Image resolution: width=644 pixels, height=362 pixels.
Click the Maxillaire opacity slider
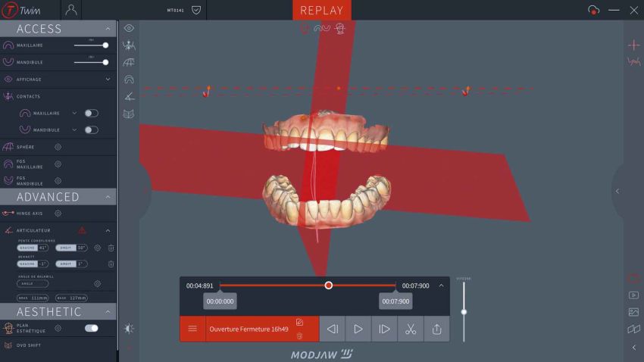[x=90, y=45]
